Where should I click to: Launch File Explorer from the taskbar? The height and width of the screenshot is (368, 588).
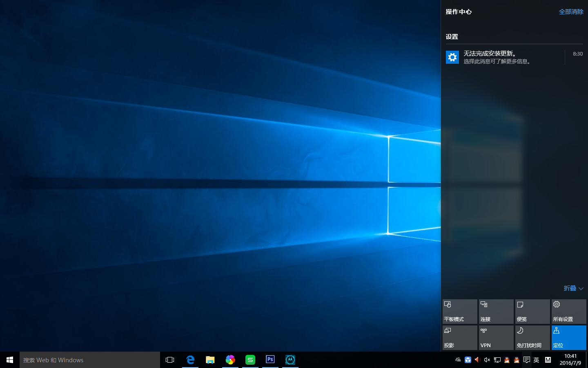click(x=210, y=360)
